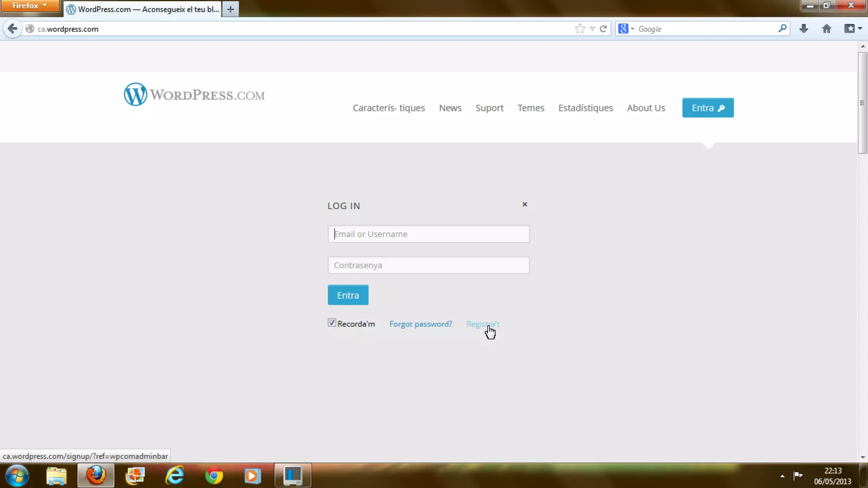Open the About Us menu item
This screenshot has width=868, height=488.
click(646, 108)
